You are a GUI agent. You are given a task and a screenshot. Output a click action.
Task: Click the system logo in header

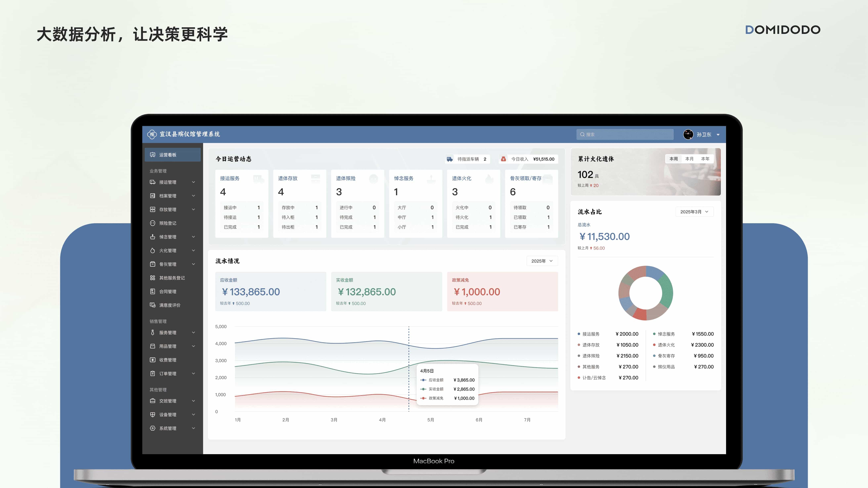[x=152, y=134]
